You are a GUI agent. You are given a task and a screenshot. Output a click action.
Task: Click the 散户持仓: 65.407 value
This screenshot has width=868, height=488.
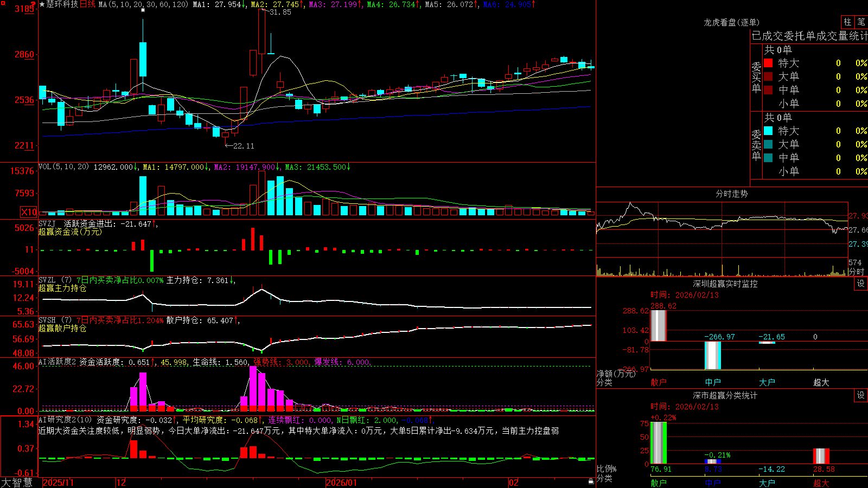click(x=203, y=320)
